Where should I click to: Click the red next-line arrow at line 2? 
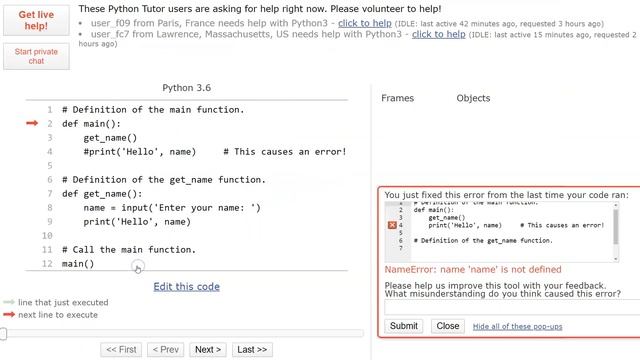pyautogui.click(x=32, y=123)
